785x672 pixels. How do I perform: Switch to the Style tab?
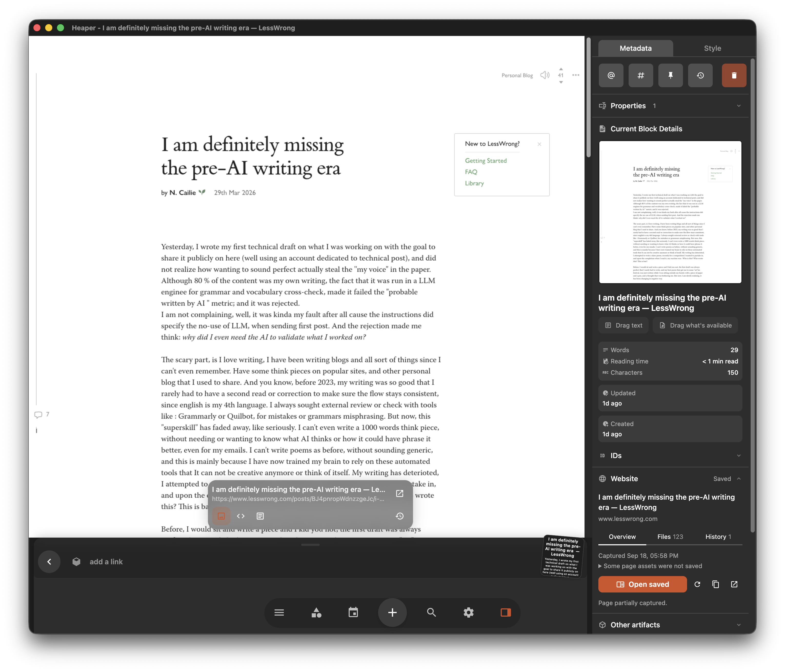(x=712, y=48)
